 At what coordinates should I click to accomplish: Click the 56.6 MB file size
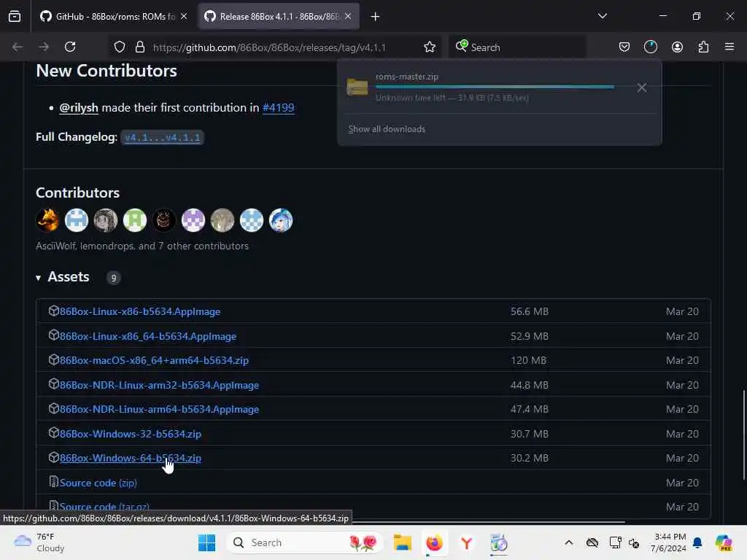click(x=530, y=311)
